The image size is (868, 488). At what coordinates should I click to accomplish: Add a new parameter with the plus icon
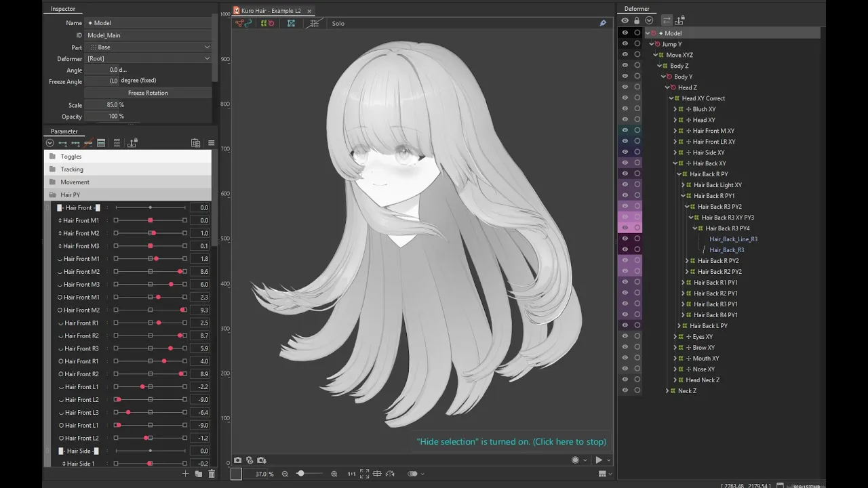[185, 474]
